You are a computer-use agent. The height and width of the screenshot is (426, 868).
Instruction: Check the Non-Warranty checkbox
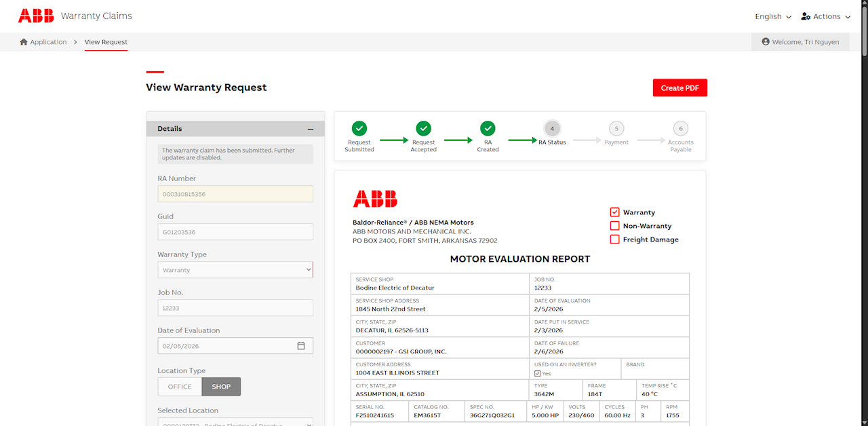614,226
